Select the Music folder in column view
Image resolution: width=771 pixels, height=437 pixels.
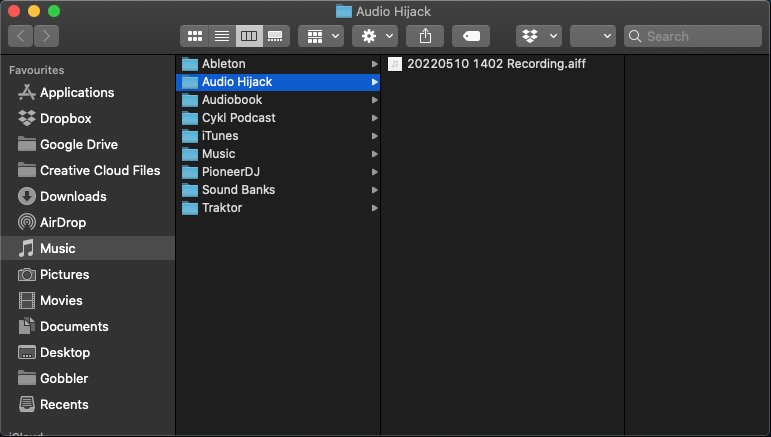click(x=278, y=154)
